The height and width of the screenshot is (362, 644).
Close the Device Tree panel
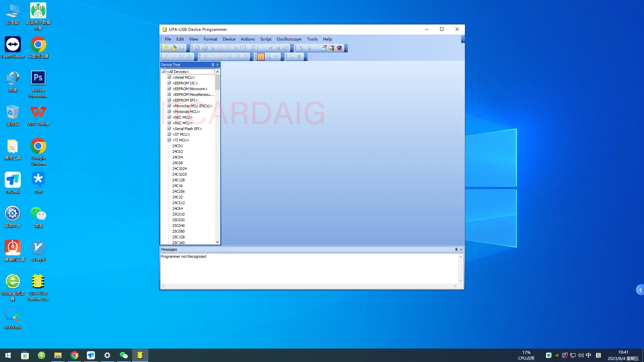pos(218,65)
